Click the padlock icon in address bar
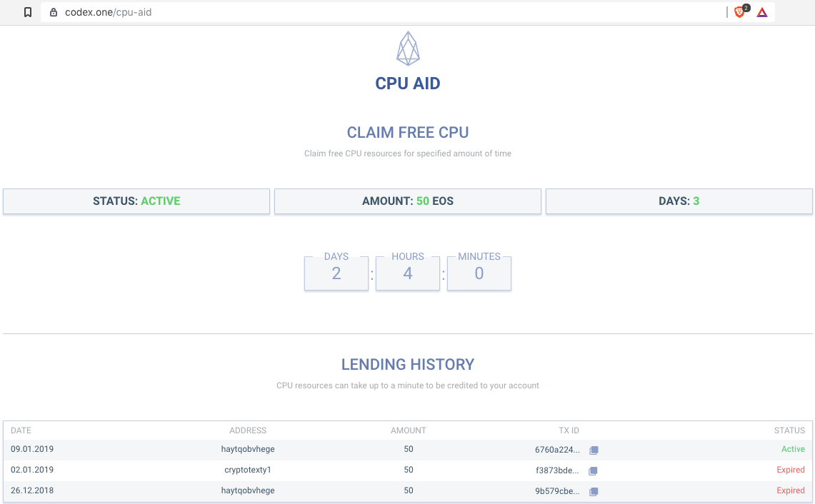The height and width of the screenshot is (504, 815). click(x=54, y=12)
